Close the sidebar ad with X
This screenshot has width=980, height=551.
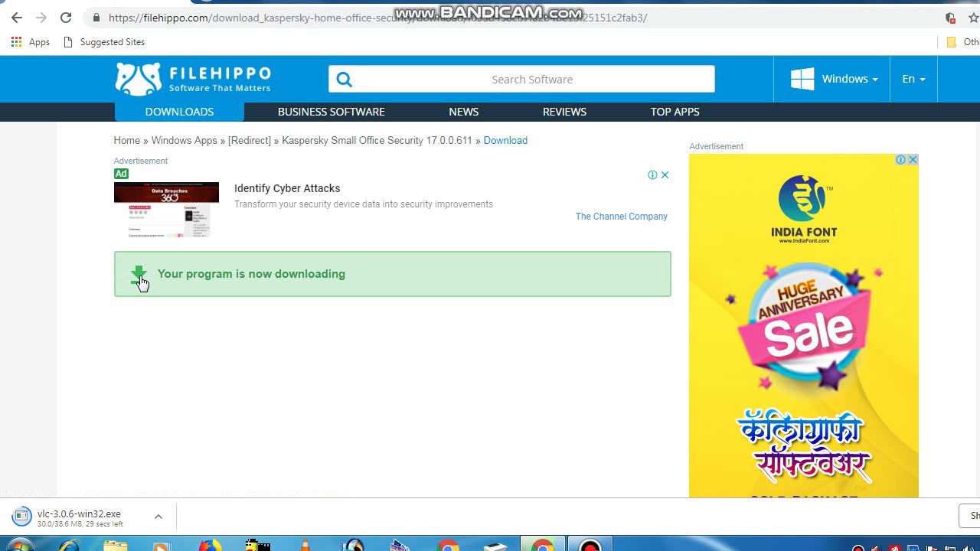click(913, 160)
